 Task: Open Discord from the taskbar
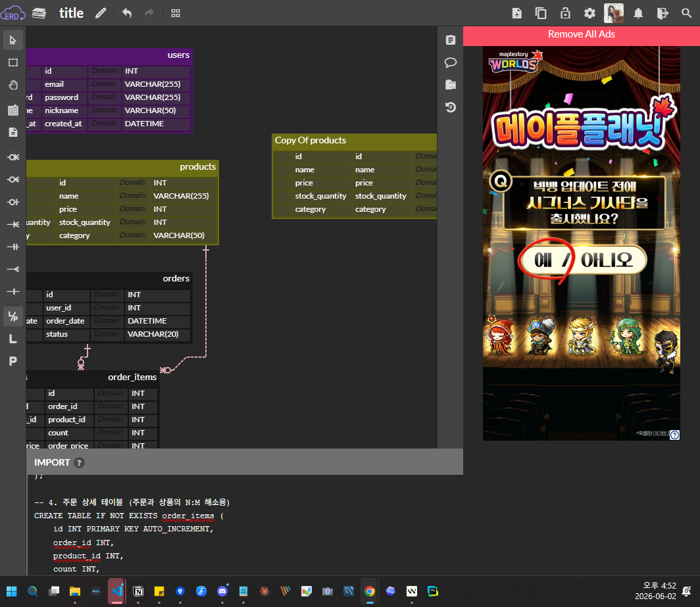(x=222, y=591)
